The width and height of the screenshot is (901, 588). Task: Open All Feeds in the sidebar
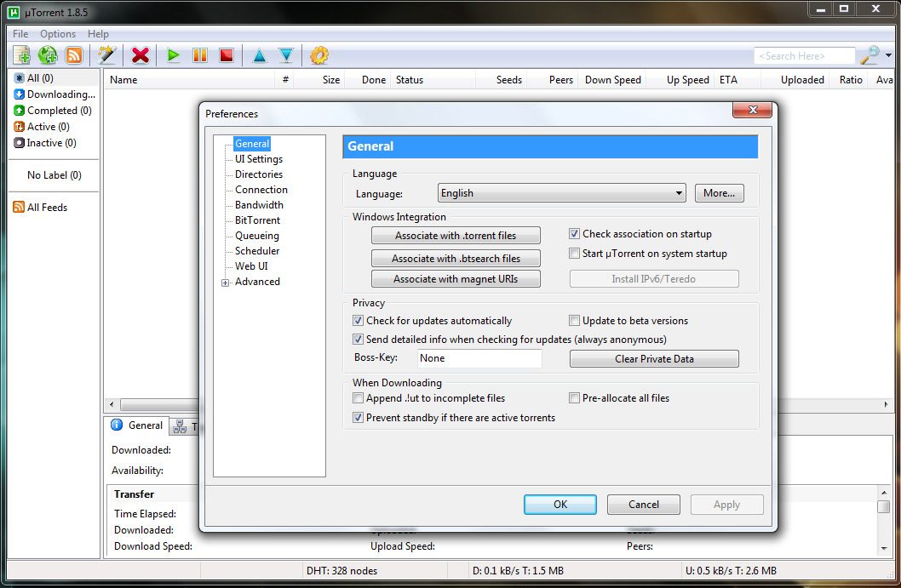coord(40,208)
